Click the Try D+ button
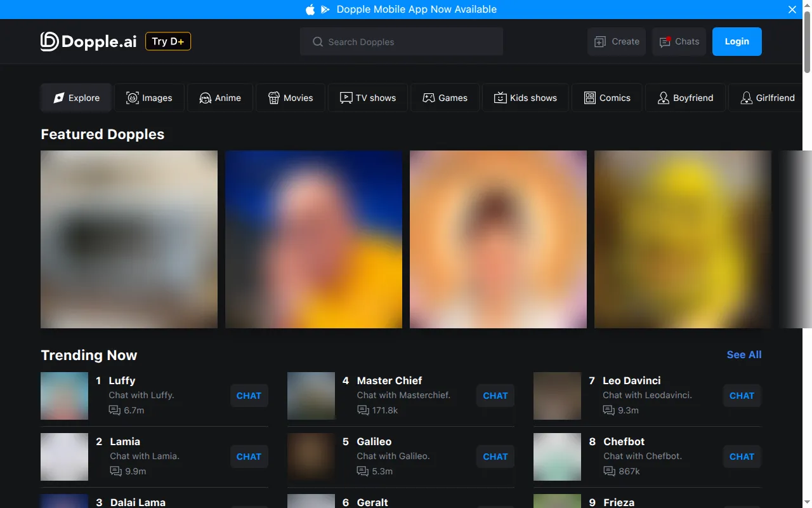This screenshot has height=508, width=812. click(x=168, y=41)
